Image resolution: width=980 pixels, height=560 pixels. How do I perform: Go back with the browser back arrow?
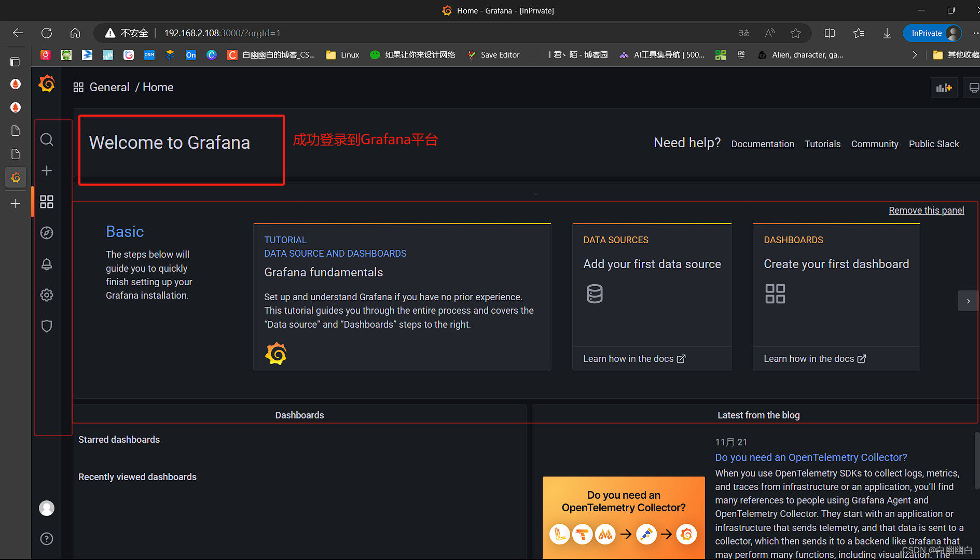pyautogui.click(x=18, y=33)
